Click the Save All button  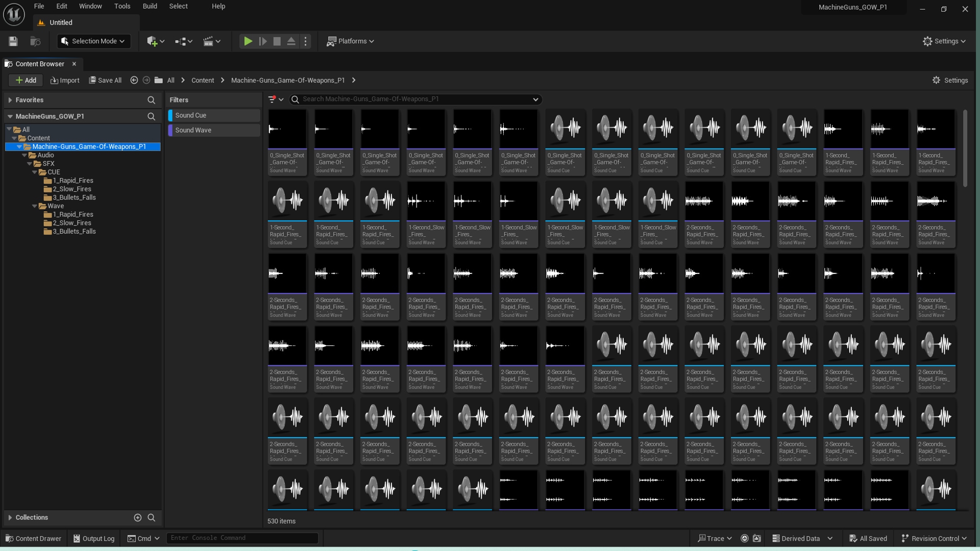click(x=105, y=80)
